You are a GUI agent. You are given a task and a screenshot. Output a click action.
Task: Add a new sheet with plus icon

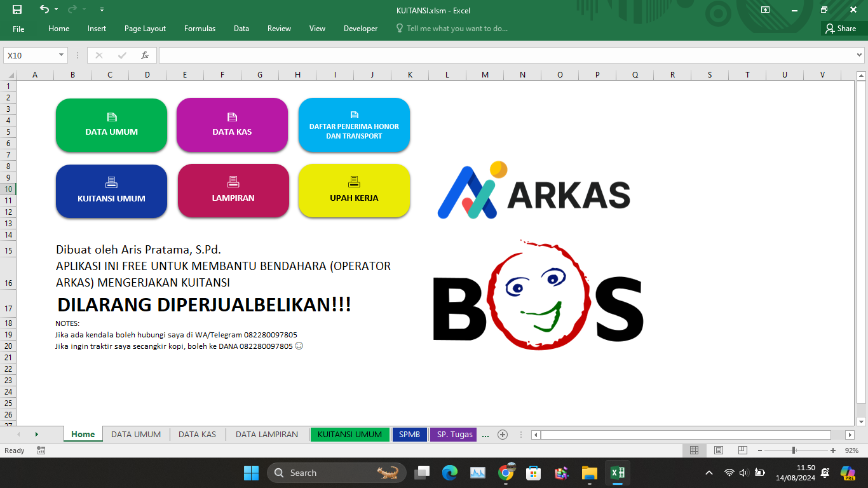503,435
